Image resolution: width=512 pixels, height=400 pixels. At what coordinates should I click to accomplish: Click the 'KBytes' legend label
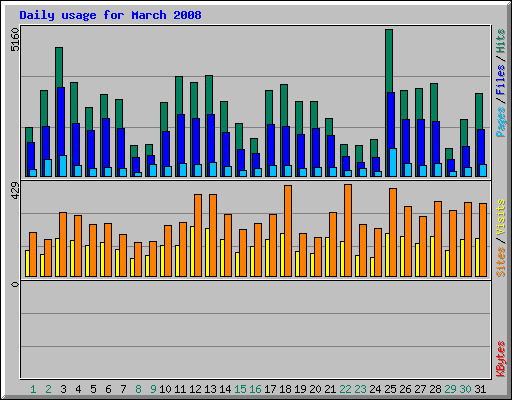click(x=500, y=359)
